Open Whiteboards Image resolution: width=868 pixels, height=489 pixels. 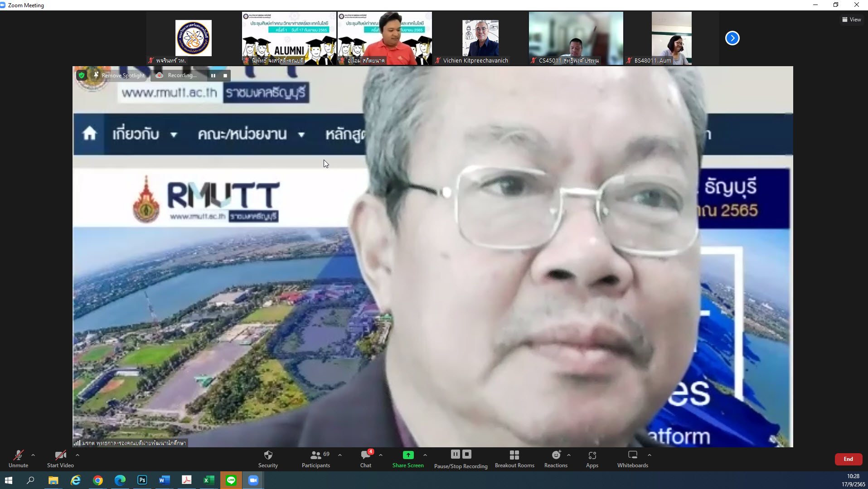[x=633, y=459]
